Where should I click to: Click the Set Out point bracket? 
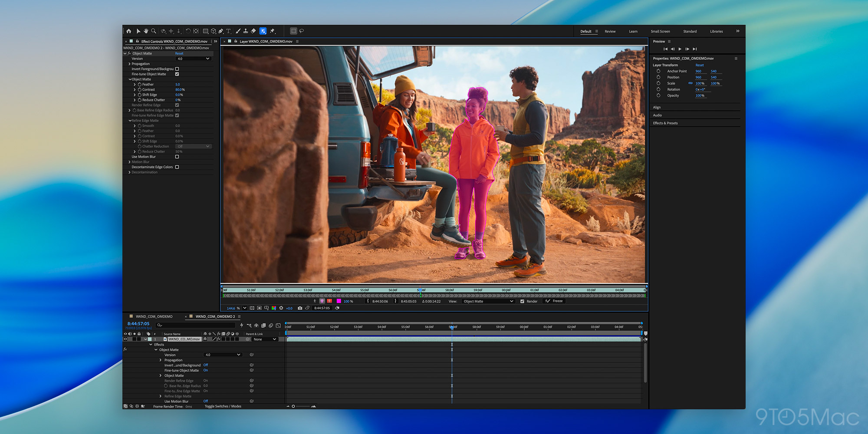point(395,301)
